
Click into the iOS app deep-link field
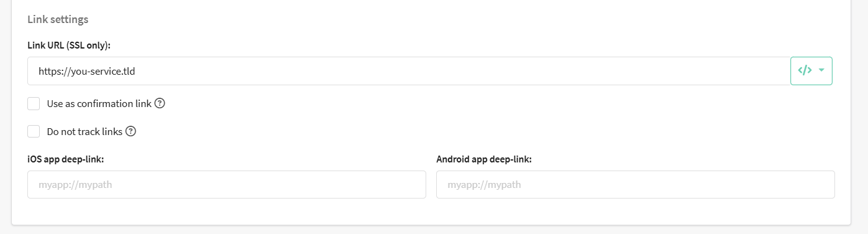[x=227, y=185]
